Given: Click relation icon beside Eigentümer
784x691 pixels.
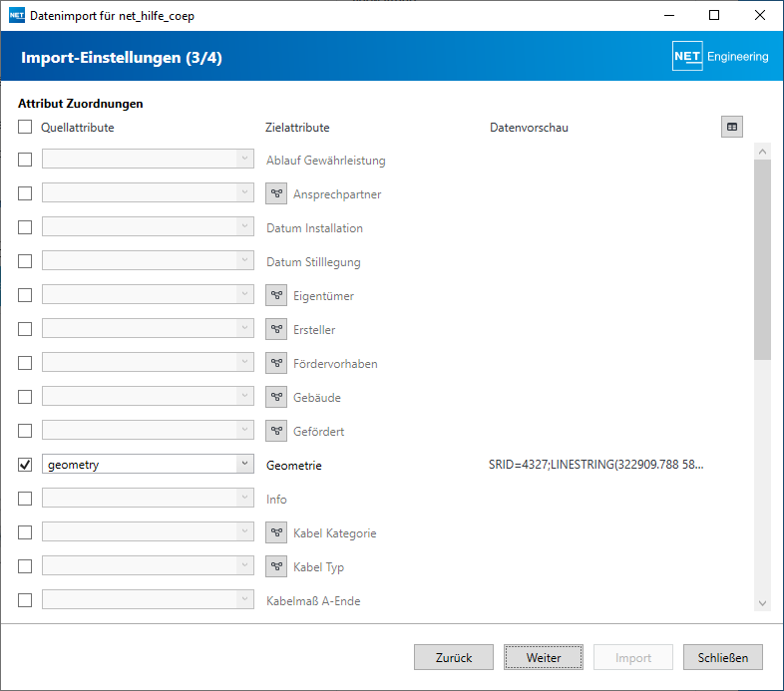Looking at the screenshot, I should 277,296.
